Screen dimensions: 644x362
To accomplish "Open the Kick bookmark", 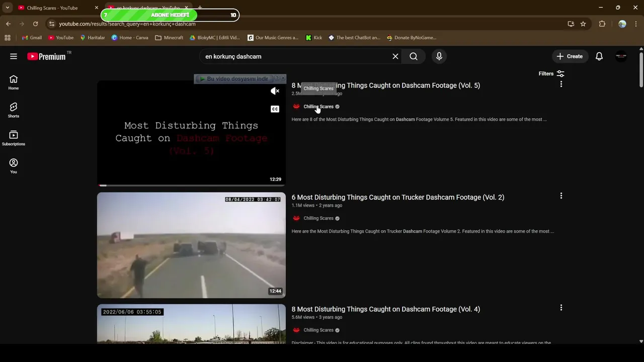I will coord(314,38).
